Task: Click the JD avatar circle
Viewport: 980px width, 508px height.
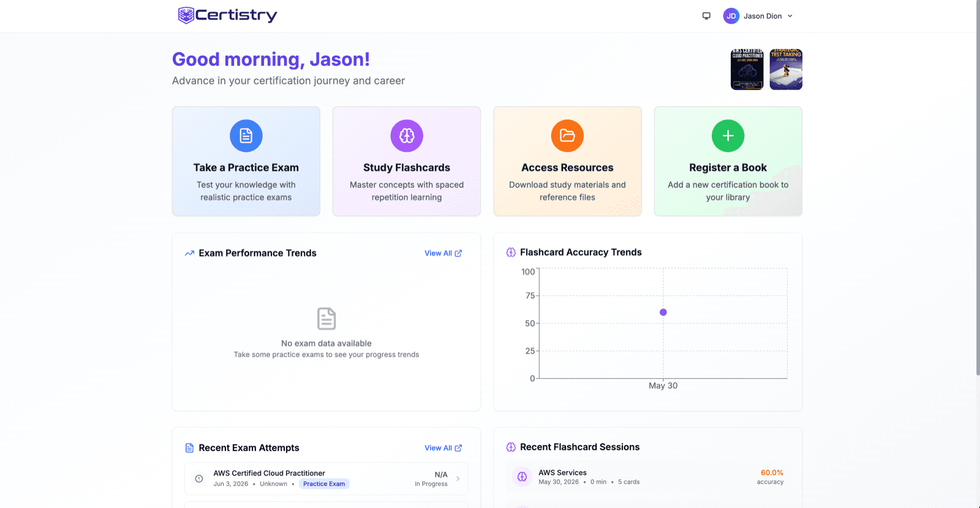Action: [731, 16]
